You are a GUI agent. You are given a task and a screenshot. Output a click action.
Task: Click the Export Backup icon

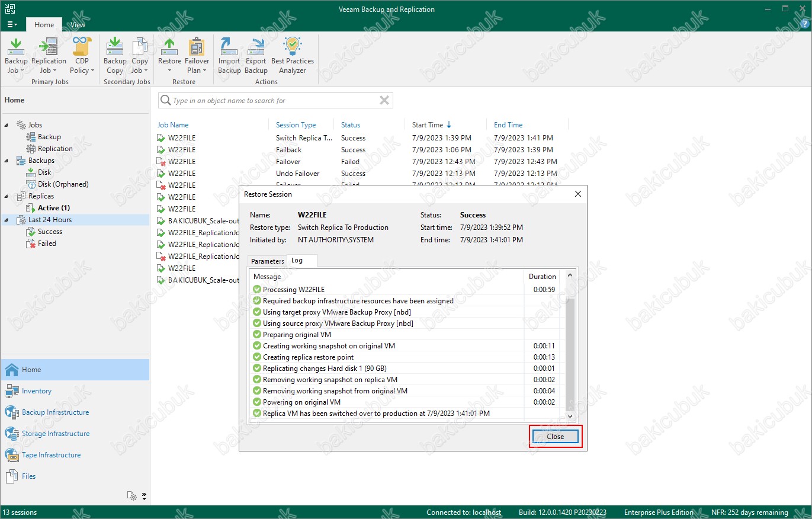pos(256,56)
